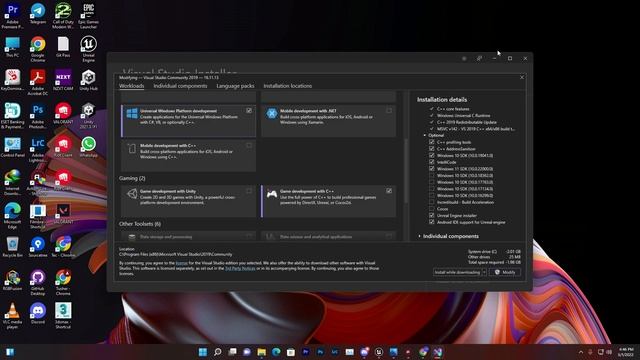Screen dimensions: 640x360
Task: Collapse the Optional components section
Action: [425, 135]
